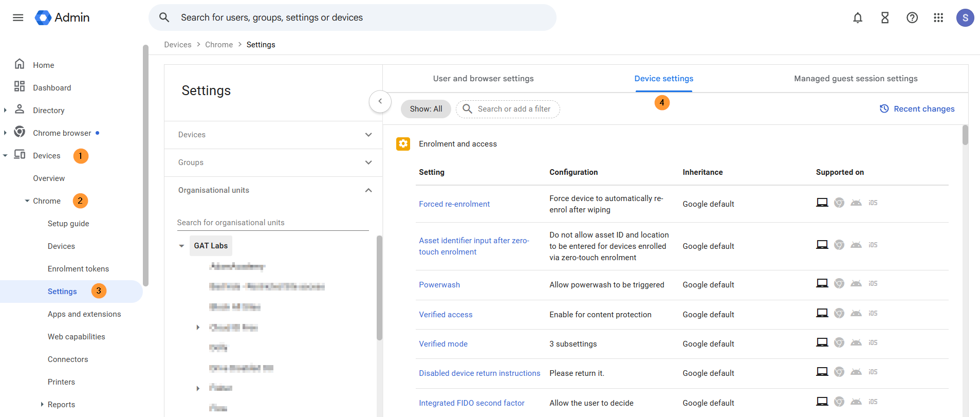Switch to User and browser settings tab
Viewport: 980px width, 417px height.
coord(483,79)
